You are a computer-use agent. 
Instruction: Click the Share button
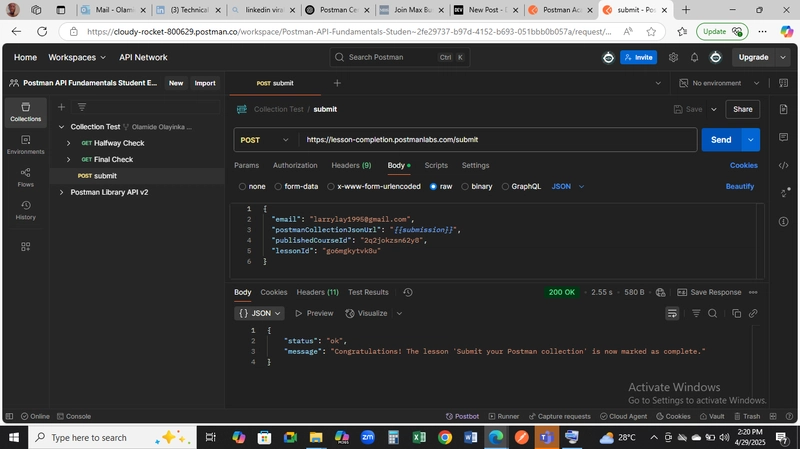[742, 109]
